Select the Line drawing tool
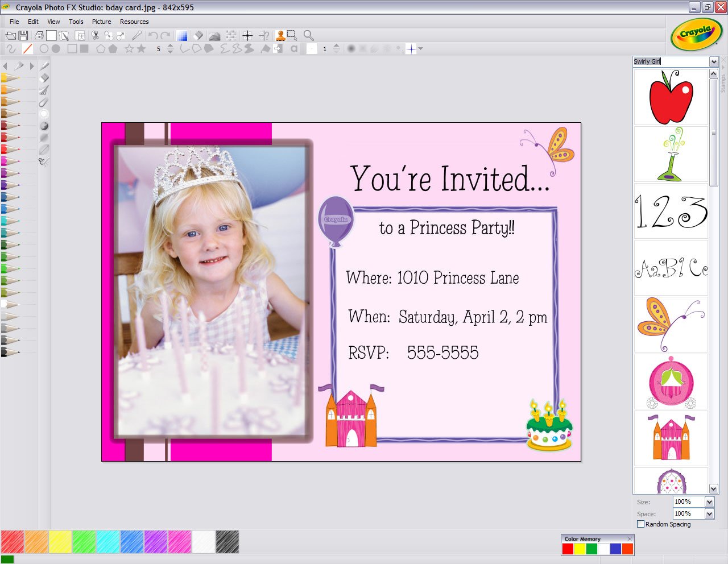 tap(27, 49)
